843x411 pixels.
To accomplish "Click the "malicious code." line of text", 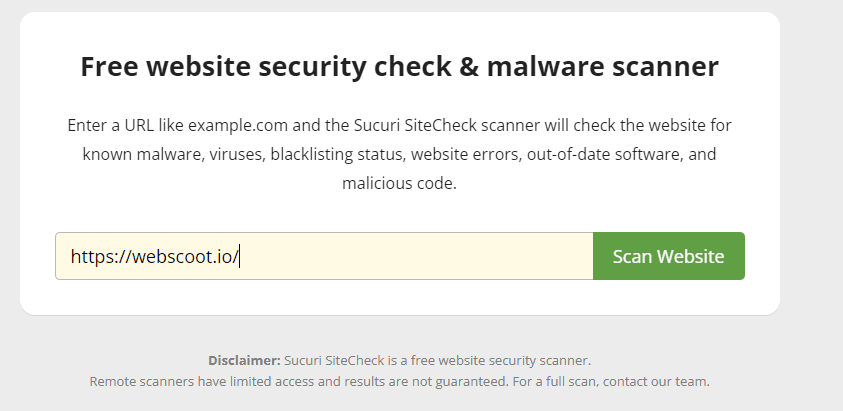I will tap(399, 184).
